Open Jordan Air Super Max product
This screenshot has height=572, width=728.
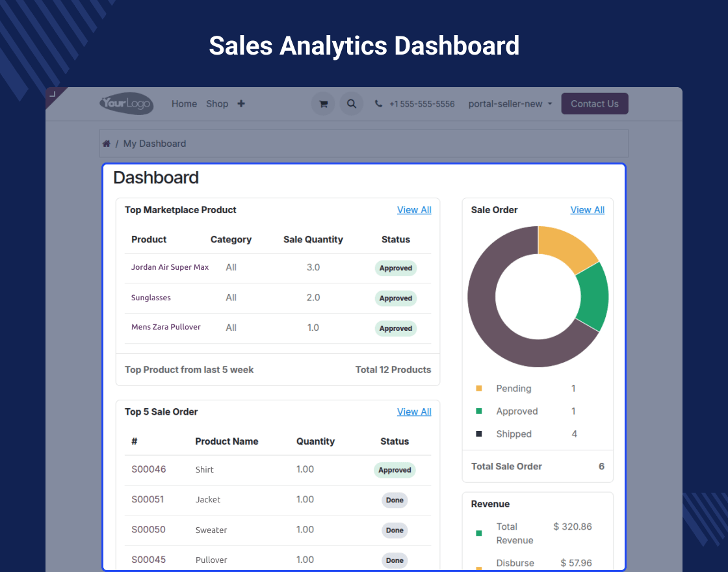[x=170, y=267]
